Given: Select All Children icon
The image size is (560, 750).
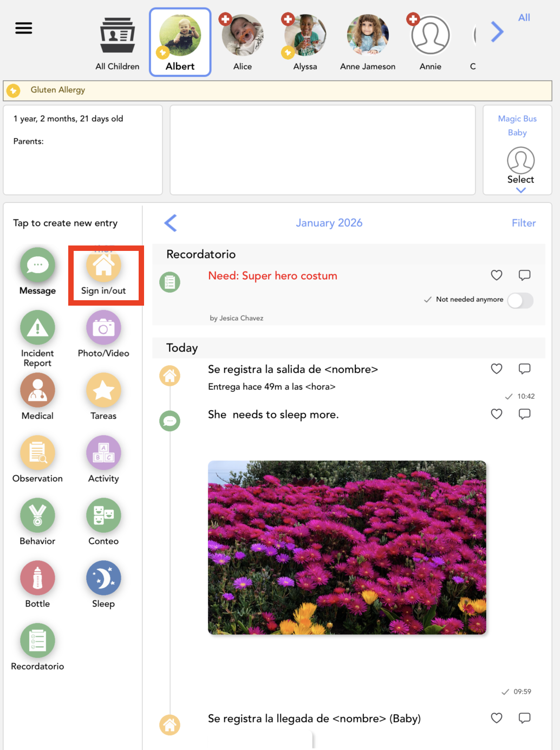Looking at the screenshot, I should click(118, 35).
